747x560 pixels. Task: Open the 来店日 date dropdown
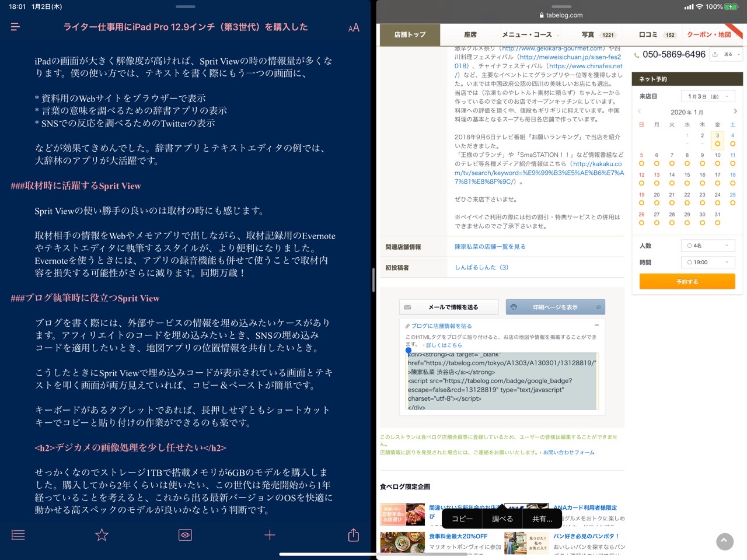[x=708, y=96]
